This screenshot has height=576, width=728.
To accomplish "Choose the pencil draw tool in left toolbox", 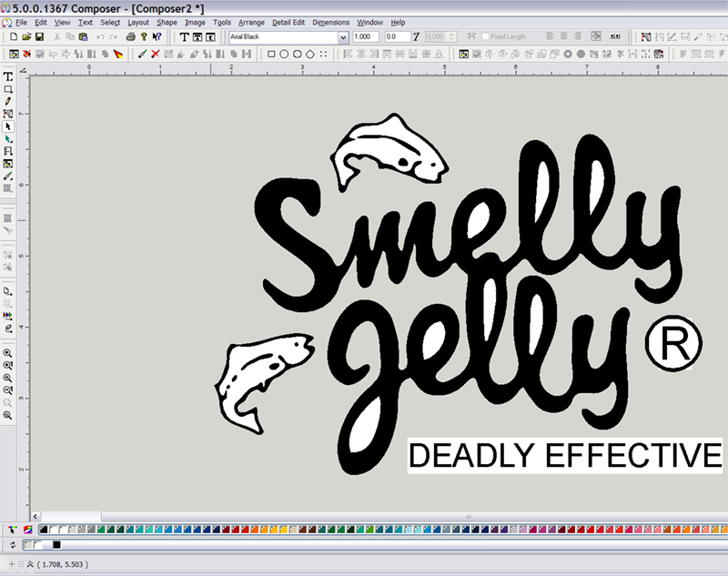I will [x=8, y=101].
